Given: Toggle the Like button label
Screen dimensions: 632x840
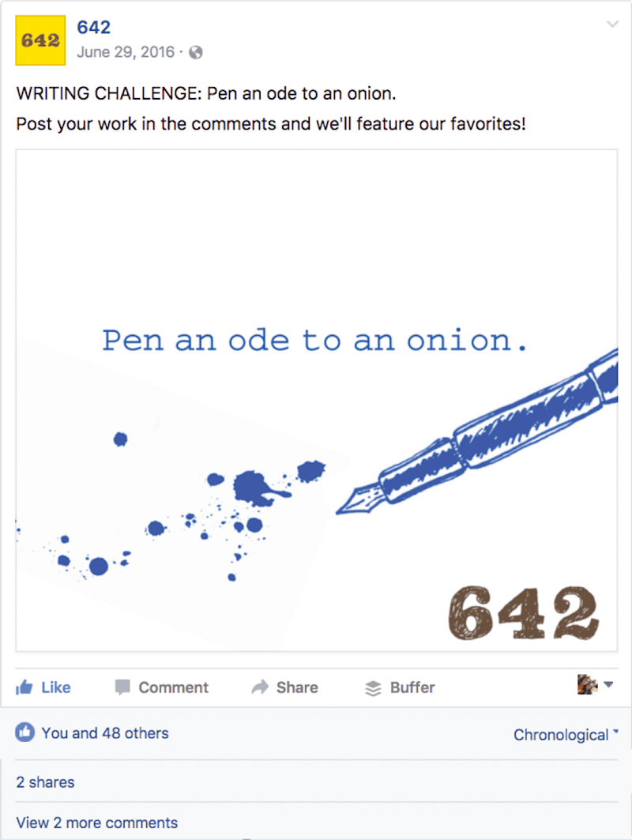Looking at the screenshot, I should pos(56,687).
